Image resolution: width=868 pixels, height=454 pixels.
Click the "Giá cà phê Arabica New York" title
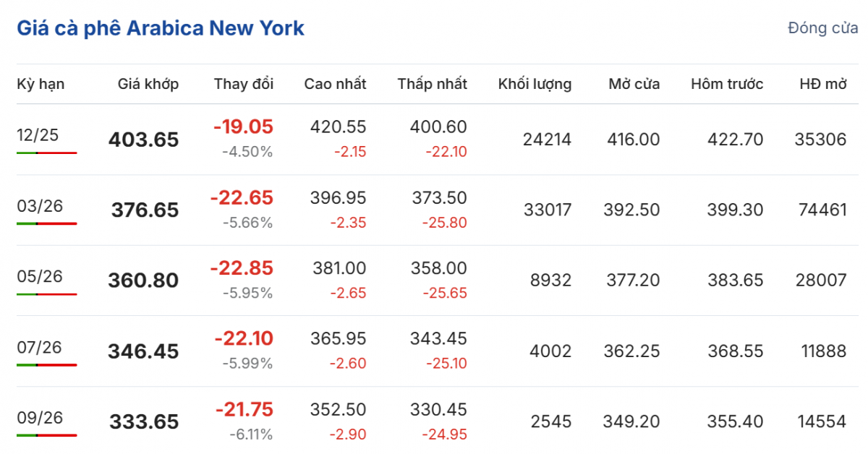[x=161, y=28]
